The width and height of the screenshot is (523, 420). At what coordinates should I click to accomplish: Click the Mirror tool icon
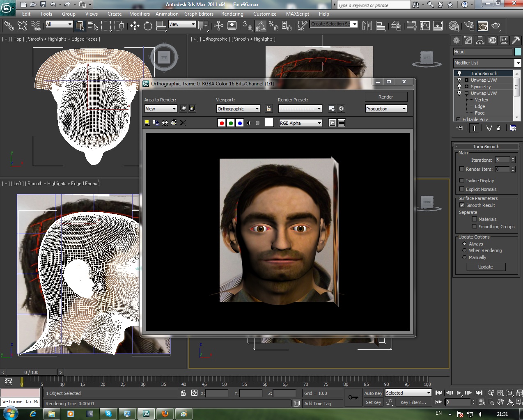[x=367, y=26]
